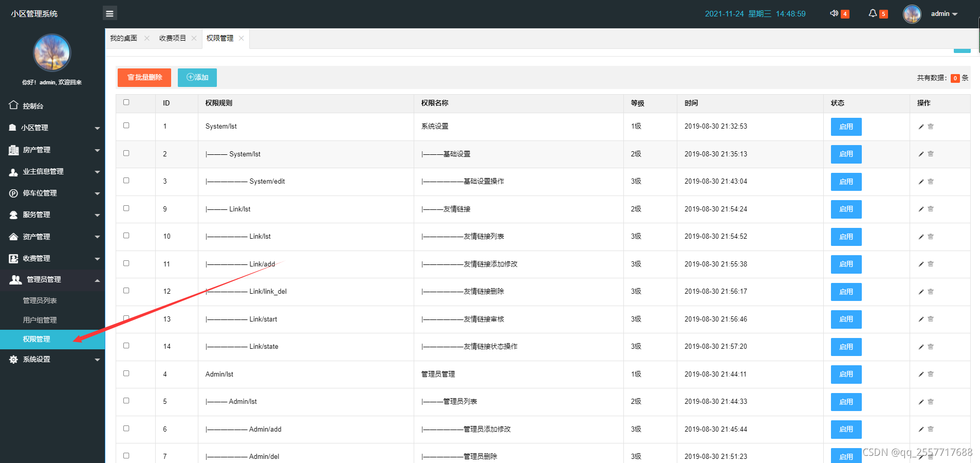
Task: Open the speaker announcements icon
Action: pyautogui.click(x=834, y=13)
